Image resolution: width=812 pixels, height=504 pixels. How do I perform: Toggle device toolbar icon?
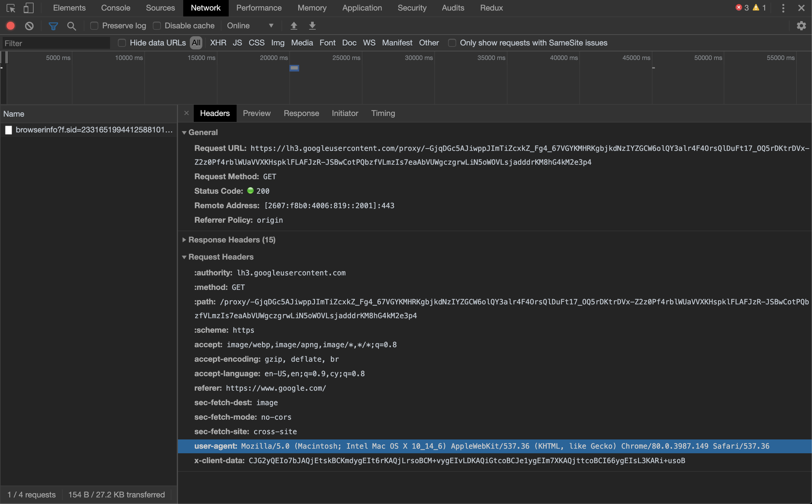28,8
